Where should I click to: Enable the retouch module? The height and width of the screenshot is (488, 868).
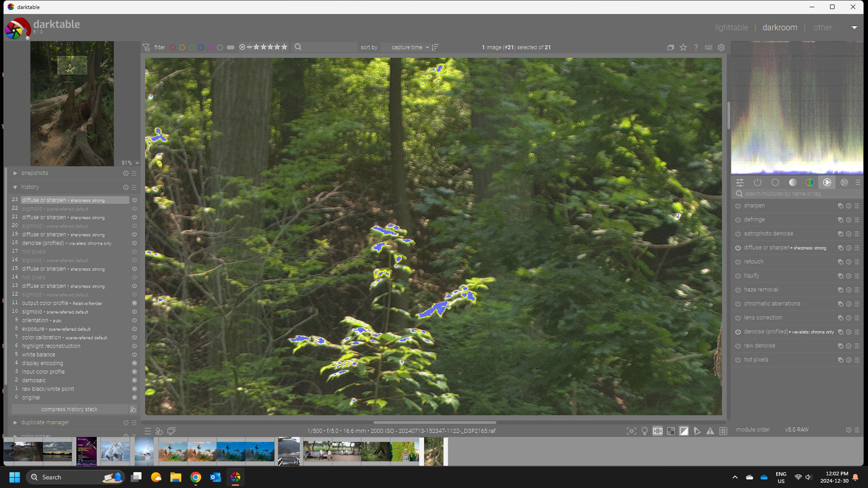[738, 262]
